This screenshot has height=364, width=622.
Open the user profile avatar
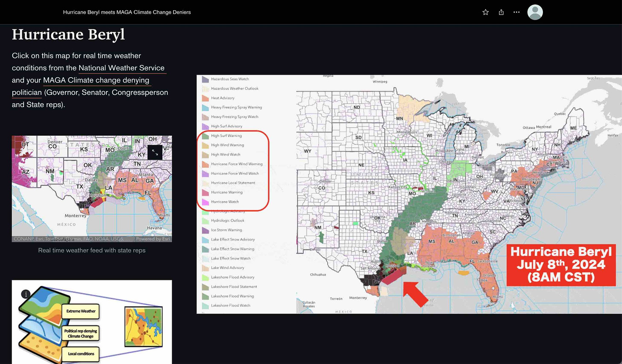coord(535,12)
